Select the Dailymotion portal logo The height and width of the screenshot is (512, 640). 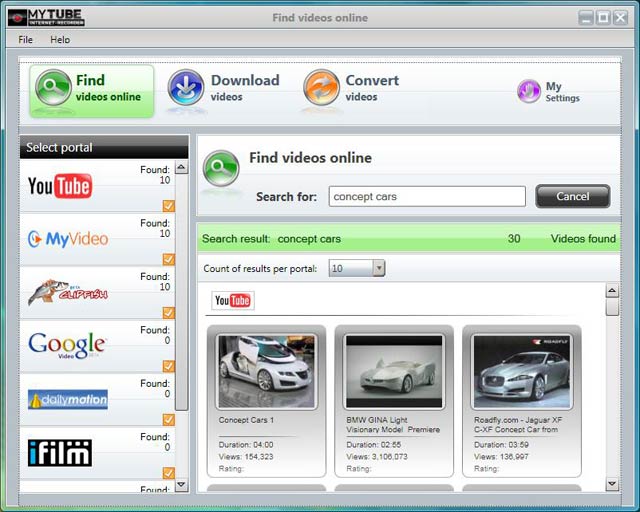tap(68, 399)
